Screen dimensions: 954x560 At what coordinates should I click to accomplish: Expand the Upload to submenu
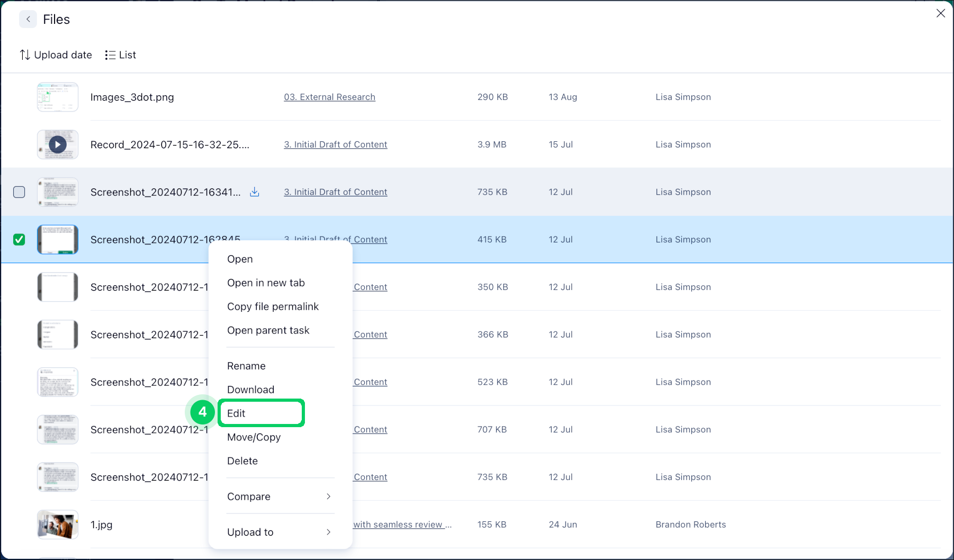[x=250, y=532]
